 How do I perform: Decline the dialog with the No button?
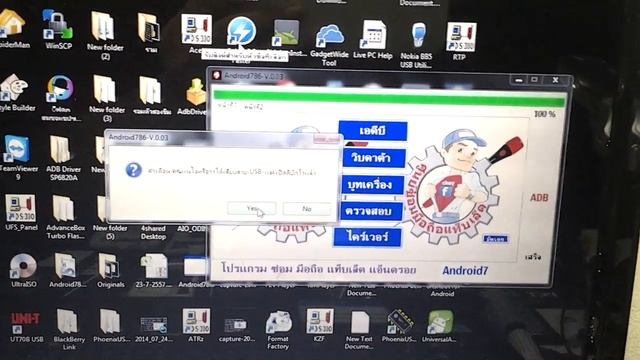pyautogui.click(x=307, y=209)
